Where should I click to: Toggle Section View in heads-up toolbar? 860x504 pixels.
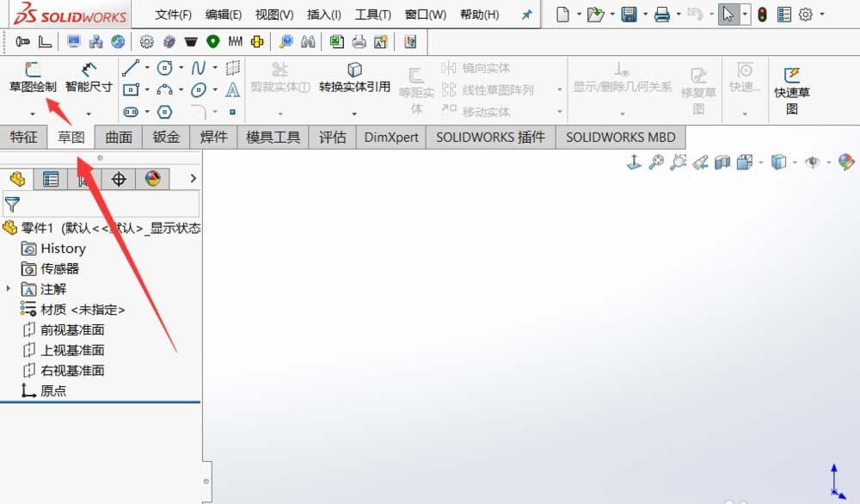tap(722, 163)
